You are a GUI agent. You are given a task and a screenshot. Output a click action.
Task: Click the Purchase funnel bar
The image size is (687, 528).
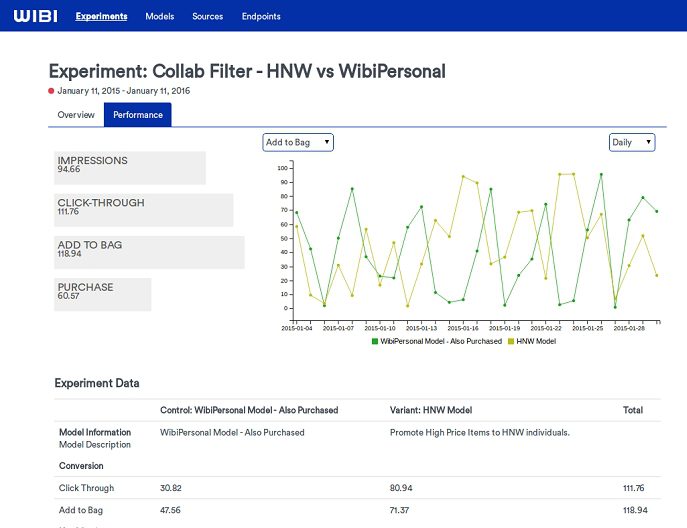pos(102,294)
